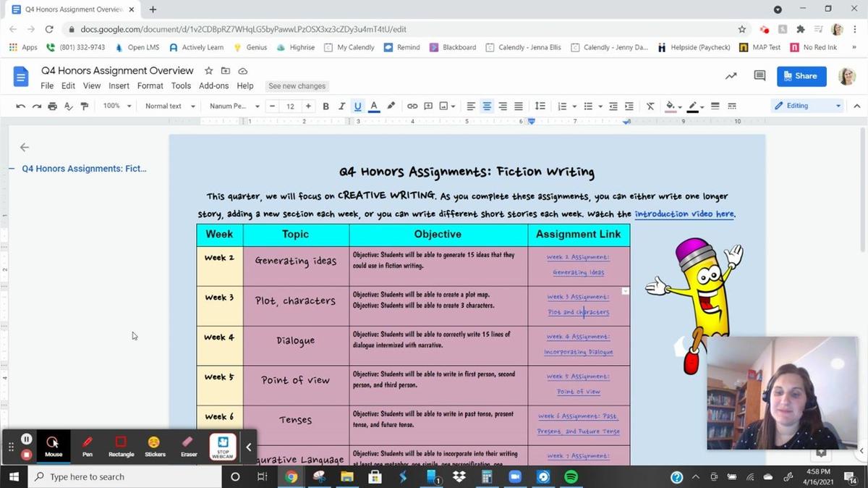Click the Stop Webcam button

tap(223, 447)
